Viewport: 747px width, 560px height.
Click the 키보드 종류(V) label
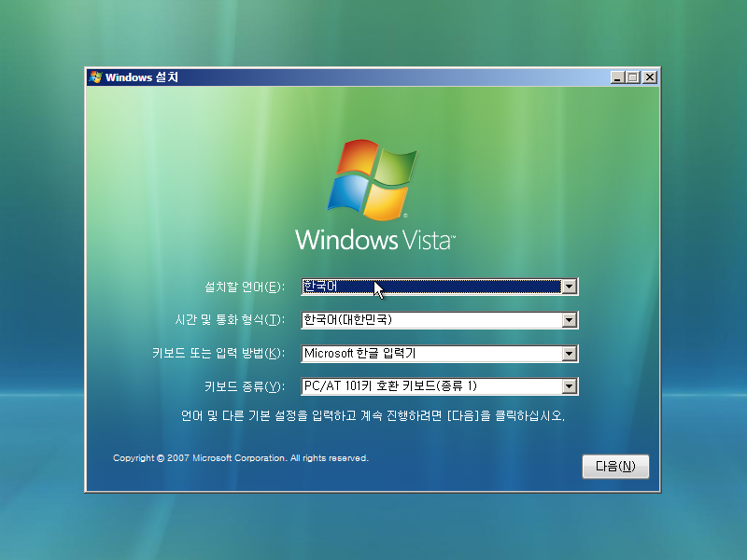(245, 386)
